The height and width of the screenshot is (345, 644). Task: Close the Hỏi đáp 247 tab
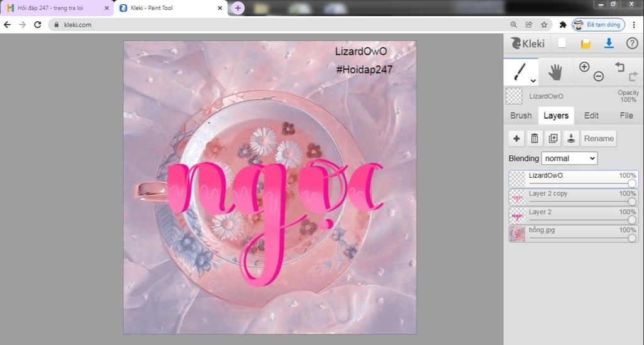tap(106, 8)
